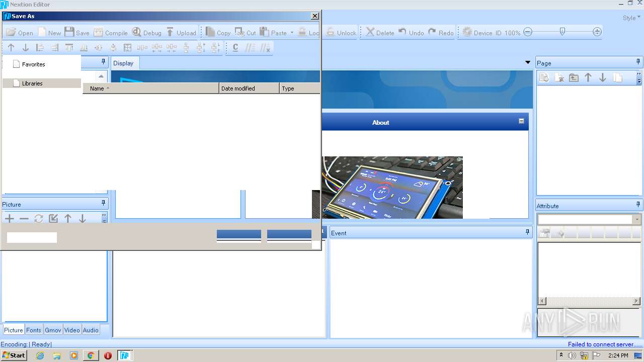Viewport: 644px width, 362px height.
Task: Open the Attribute component dropdown
Action: point(637,220)
